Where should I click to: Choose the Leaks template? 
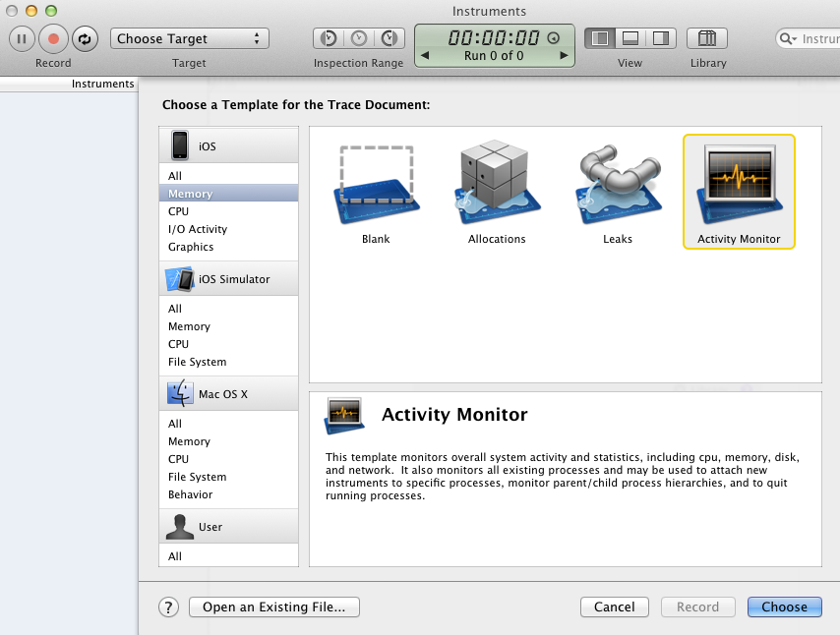618,192
